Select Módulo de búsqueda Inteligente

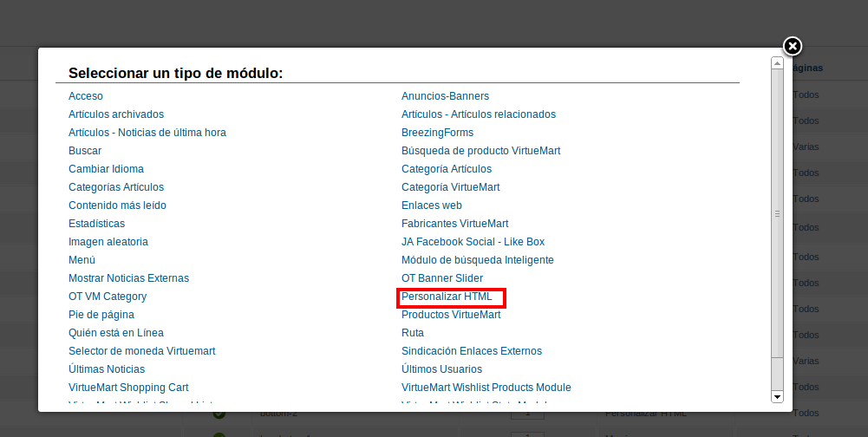point(477,260)
